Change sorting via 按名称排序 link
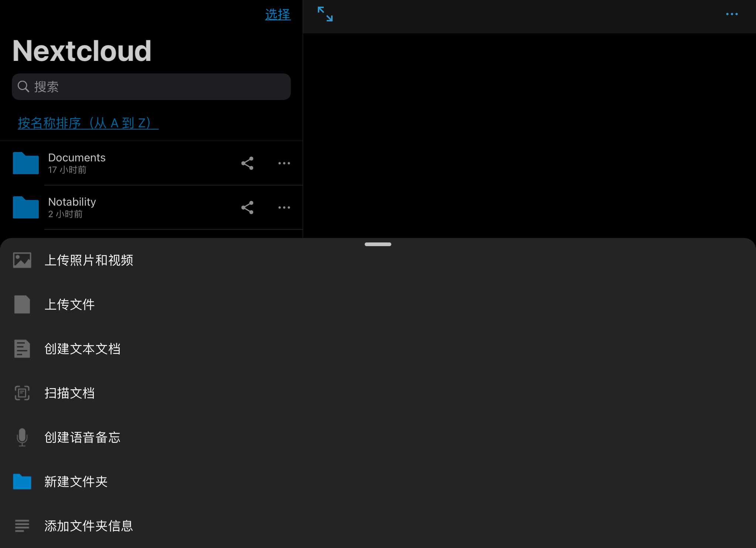 (x=88, y=123)
